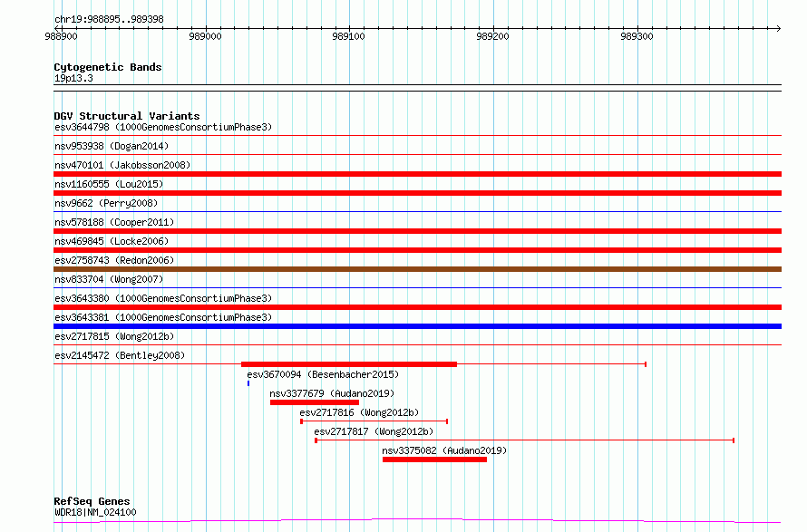Screen dimensions: 807x532
Task: Click the DGV Structural Variants track title
Action: click(x=127, y=116)
